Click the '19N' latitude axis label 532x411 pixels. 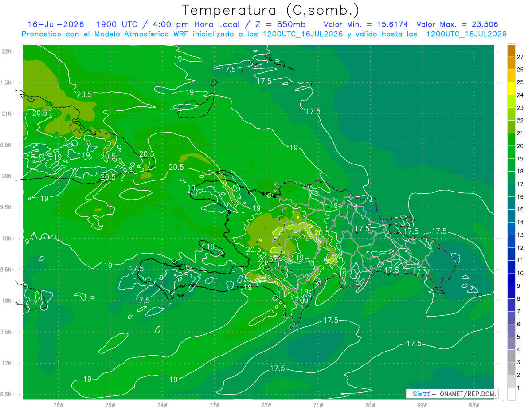[7, 239]
